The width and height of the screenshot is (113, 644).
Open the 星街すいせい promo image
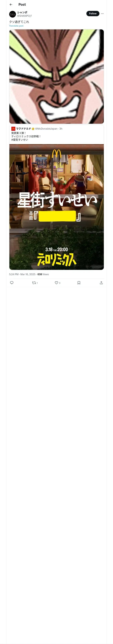pos(56,207)
